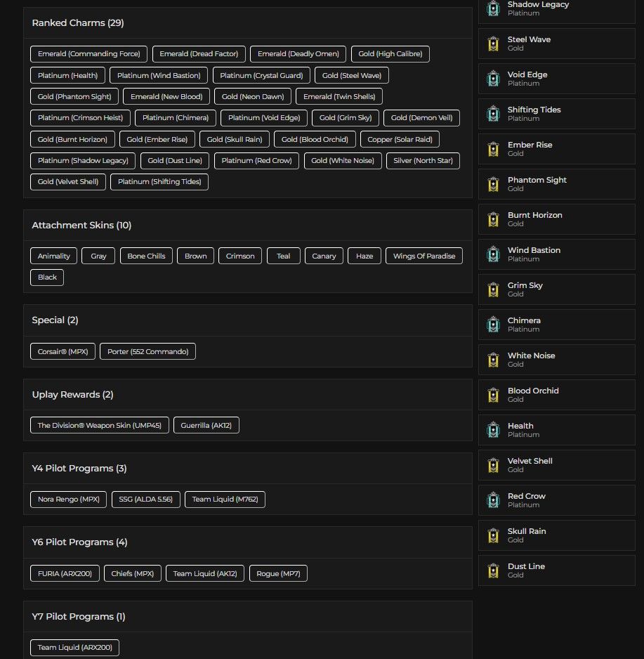Image resolution: width=644 pixels, height=659 pixels.
Task: Select the FURIA (ARX200) tag
Action: tap(65, 573)
